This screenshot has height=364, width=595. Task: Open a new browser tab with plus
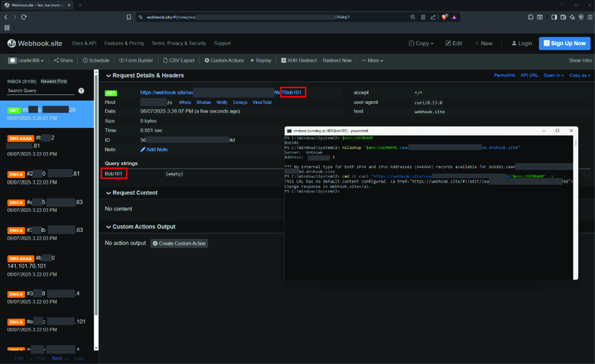[x=80, y=5]
